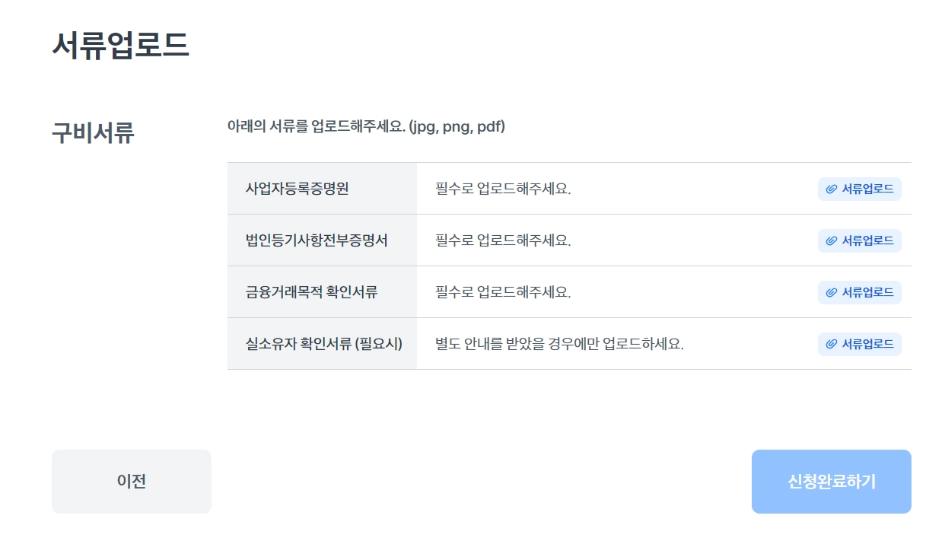This screenshot has width=945, height=560.
Task: Click paperclip icon for 실소유자 확인서류 upload
Action: tap(832, 344)
